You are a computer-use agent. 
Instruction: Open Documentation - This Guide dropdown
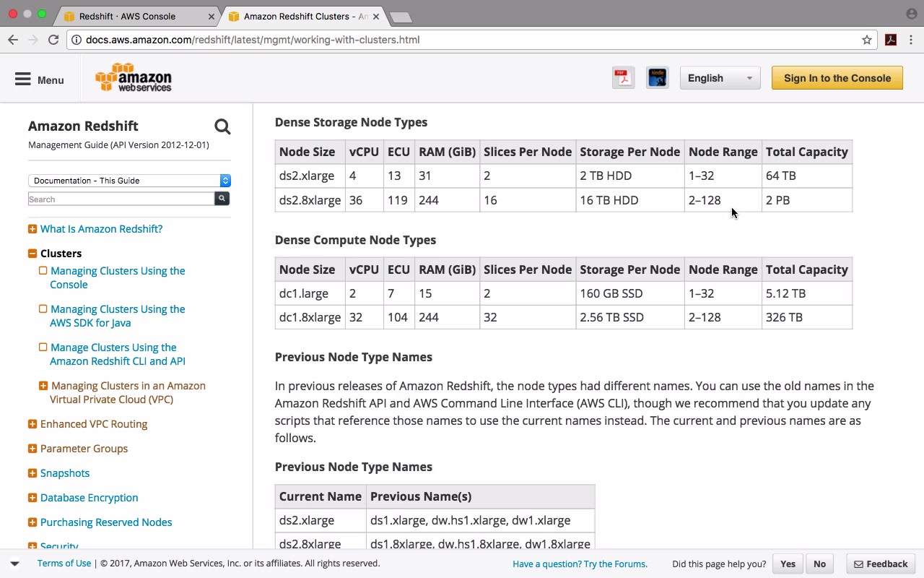pos(129,181)
